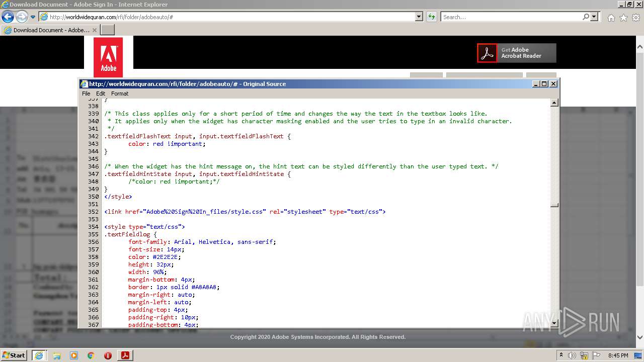This screenshot has height=362, width=644.
Task: Open a new blank tab
Action: [x=108, y=30]
